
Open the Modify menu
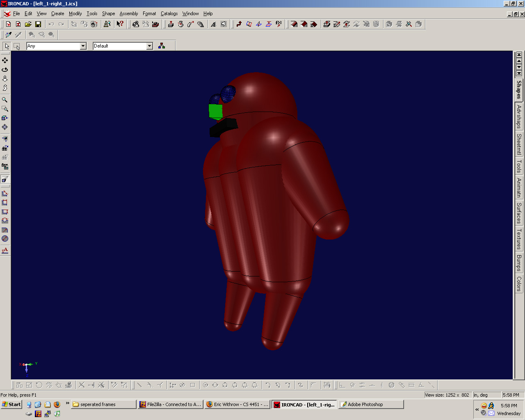click(75, 14)
